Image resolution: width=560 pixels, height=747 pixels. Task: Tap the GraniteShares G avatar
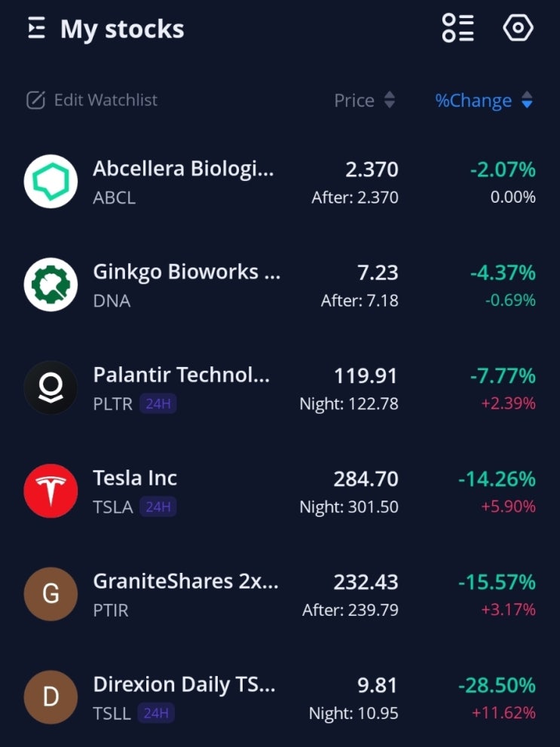click(50, 594)
